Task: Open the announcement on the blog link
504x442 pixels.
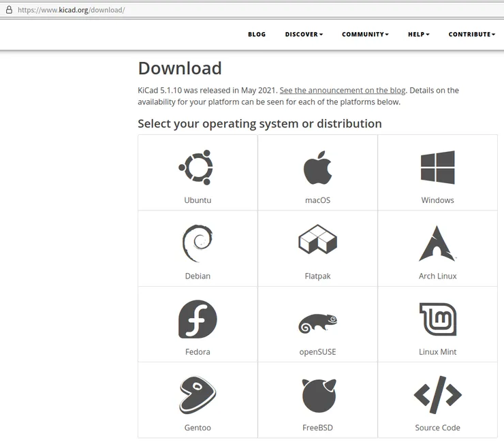Action: point(343,91)
